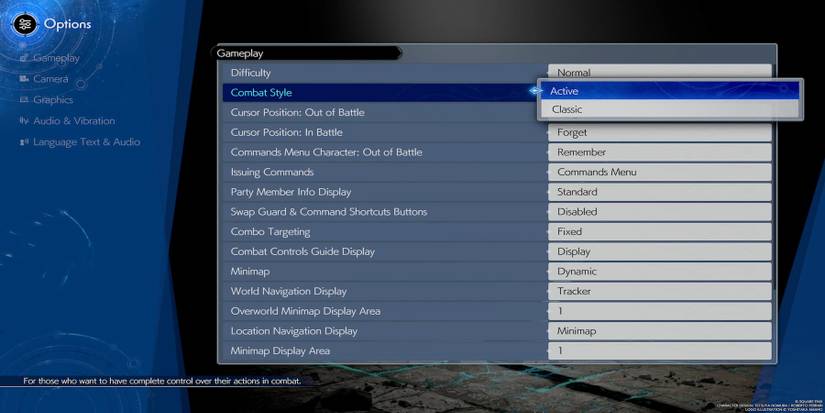Image resolution: width=825 pixels, height=413 pixels.
Task: Open Combo Targeting value set to Fixed
Action: (x=659, y=232)
